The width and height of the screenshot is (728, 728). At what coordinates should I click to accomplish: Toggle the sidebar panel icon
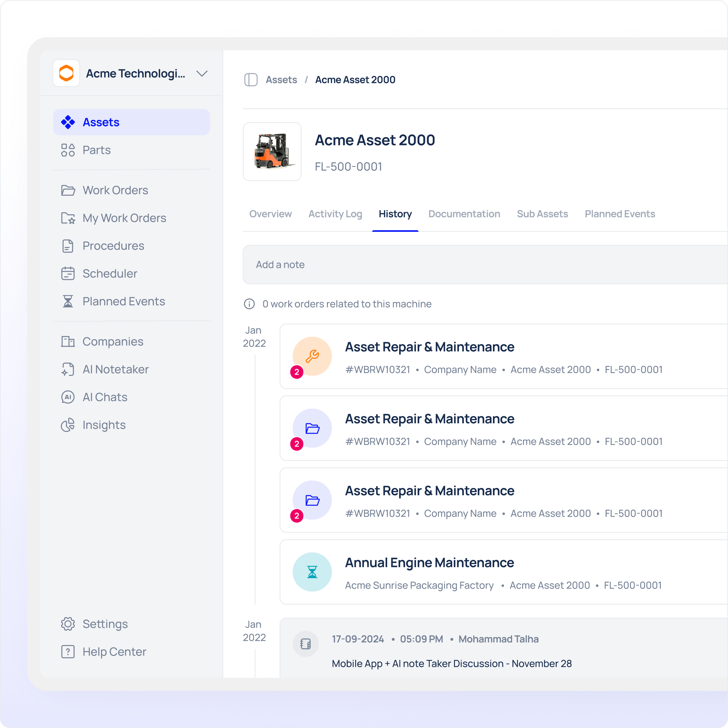tap(251, 80)
